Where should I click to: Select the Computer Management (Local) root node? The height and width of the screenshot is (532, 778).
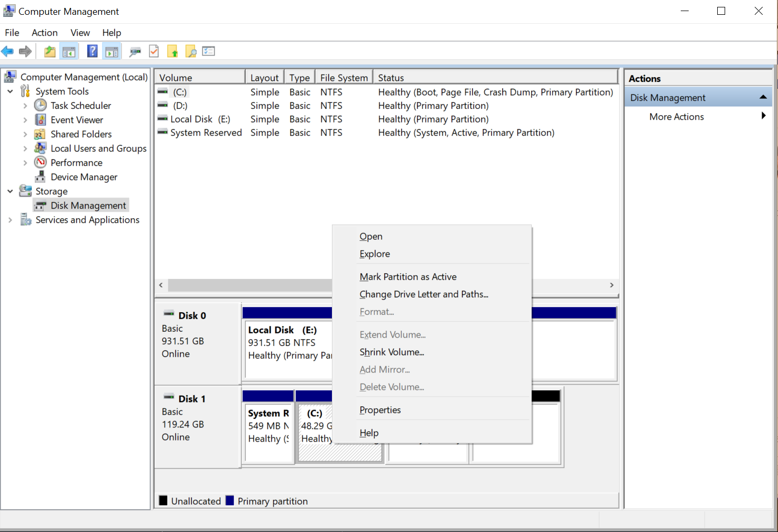point(84,77)
